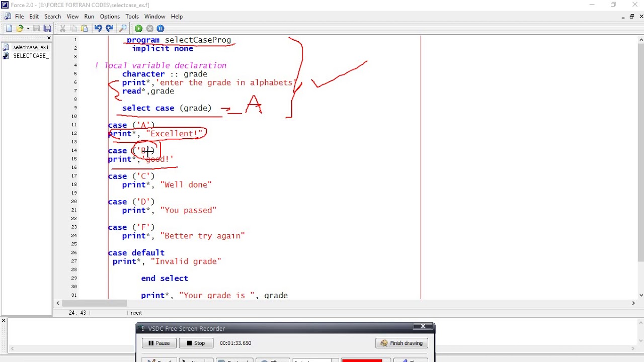Open the Edit menu

point(34,17)
